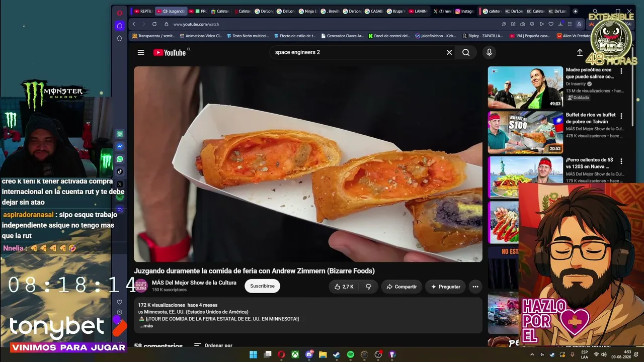
Task: Switch to the Krups browser tab
Action: click(395, 11)
